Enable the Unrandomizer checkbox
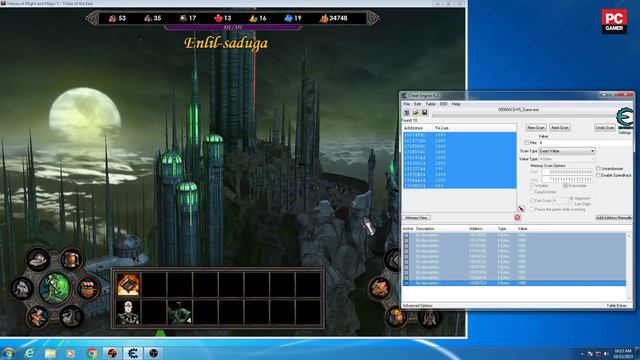Screen dimensions: 640x360 598,169
